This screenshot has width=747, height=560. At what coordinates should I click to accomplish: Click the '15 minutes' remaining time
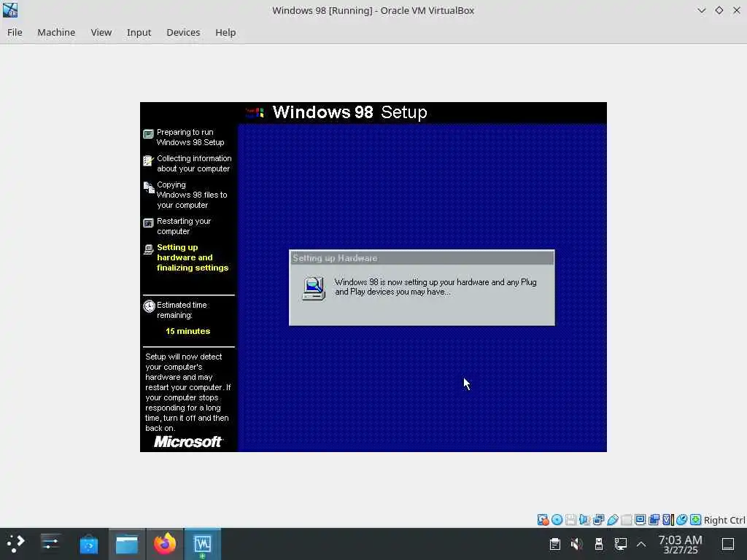(187, 331)
